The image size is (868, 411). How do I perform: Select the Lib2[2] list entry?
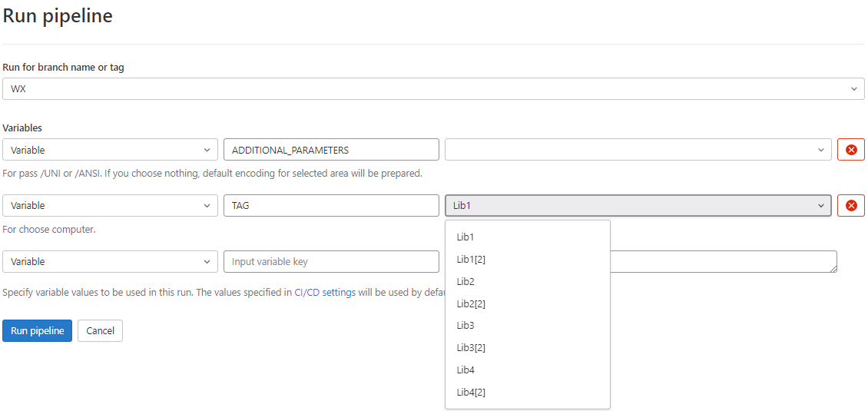[471, 304]
